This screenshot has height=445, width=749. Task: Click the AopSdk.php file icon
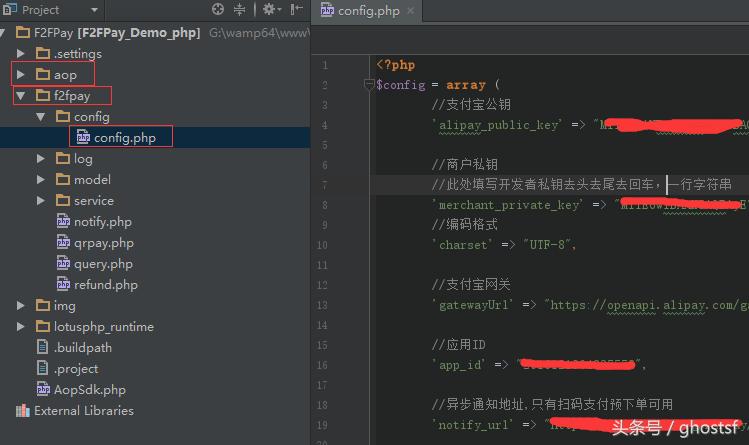click(43, 390)
